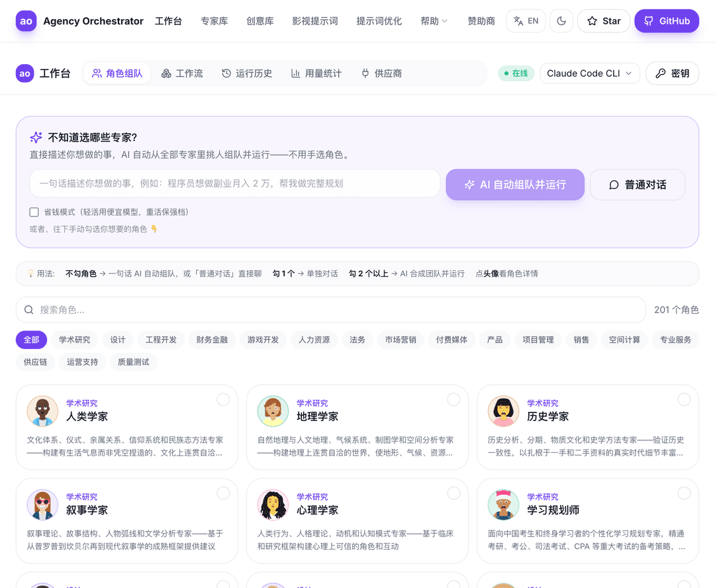Click 普通对话 button

coord(638,185)
